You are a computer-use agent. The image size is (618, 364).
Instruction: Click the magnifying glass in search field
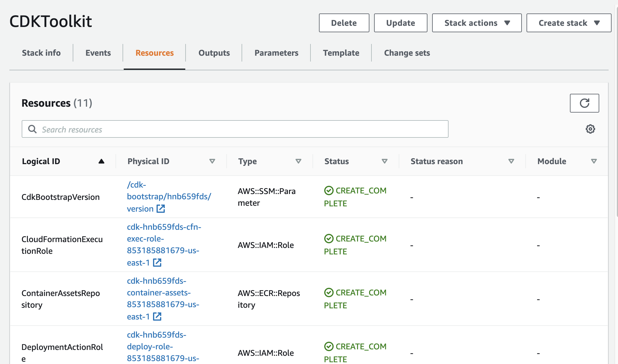click(x=32, y=129)
